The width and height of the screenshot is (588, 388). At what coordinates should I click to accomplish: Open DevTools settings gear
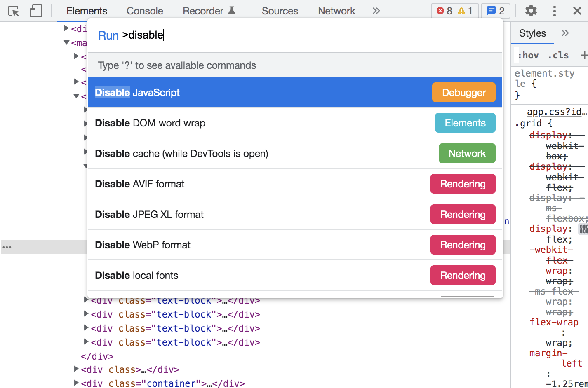(x=531, y=11)
